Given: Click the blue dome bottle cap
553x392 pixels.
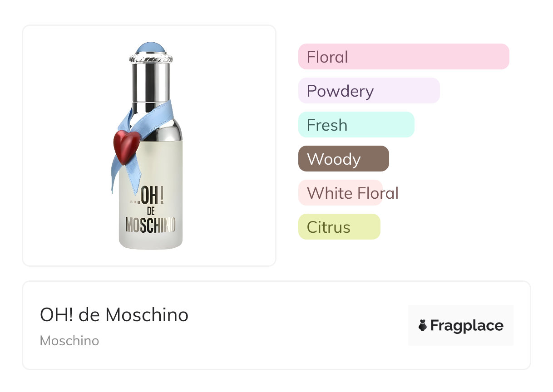Looking at the screenshot, I should point(152,48).
